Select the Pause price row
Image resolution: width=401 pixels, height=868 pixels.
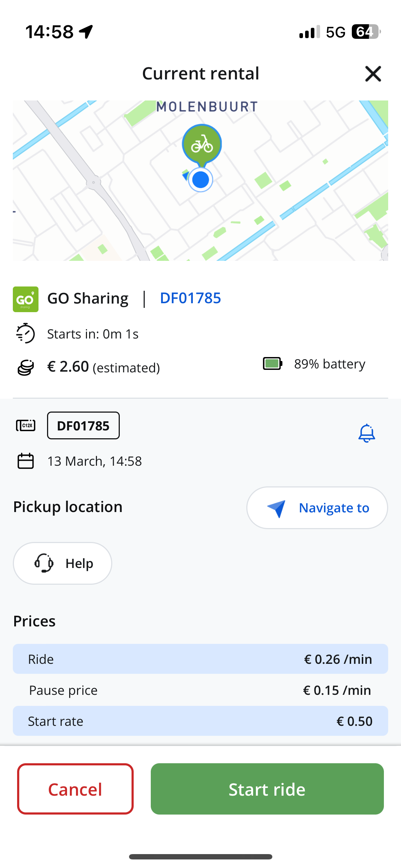tap(200, 690)
